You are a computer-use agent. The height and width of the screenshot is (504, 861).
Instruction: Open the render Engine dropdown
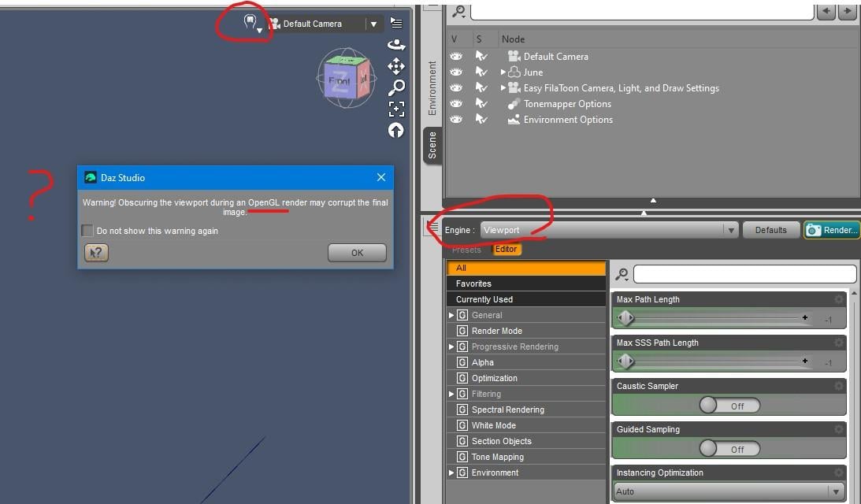[609, 230]
